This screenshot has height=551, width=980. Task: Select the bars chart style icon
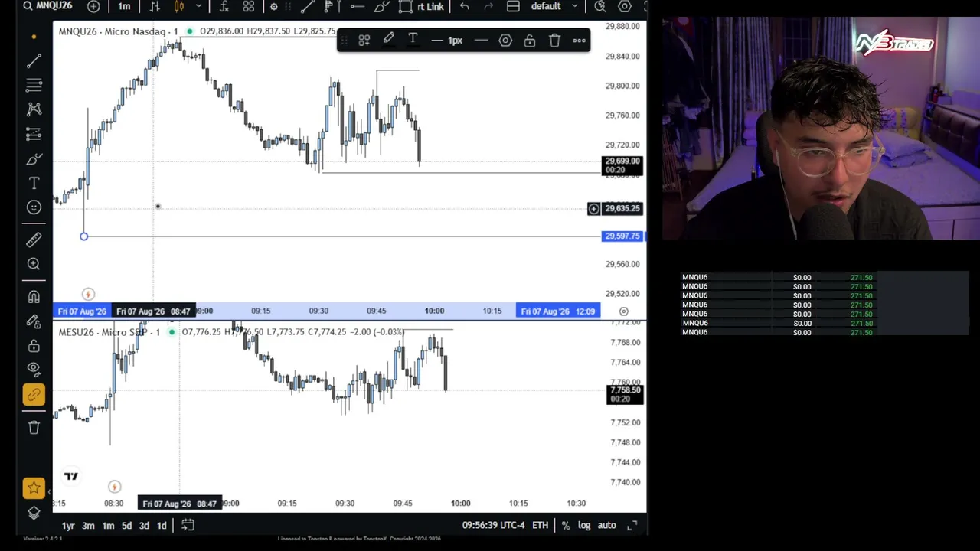pyautogui.click(x=155, y=6)
